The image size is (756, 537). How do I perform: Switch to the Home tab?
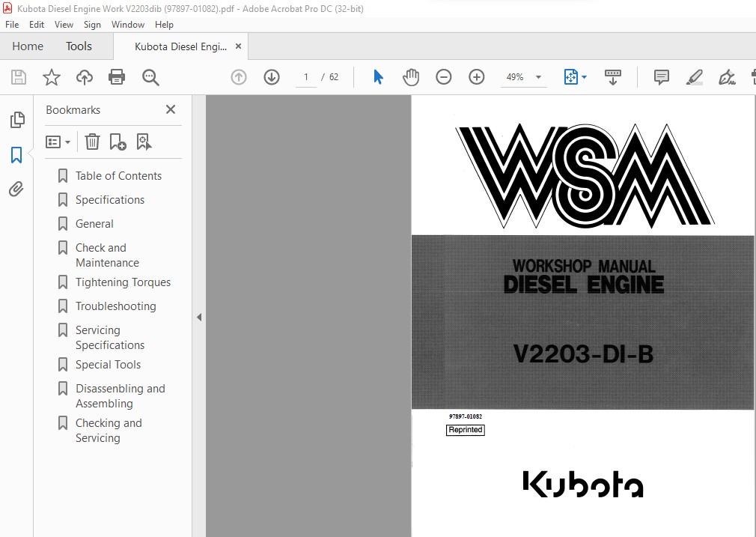(x=28, y=46)
